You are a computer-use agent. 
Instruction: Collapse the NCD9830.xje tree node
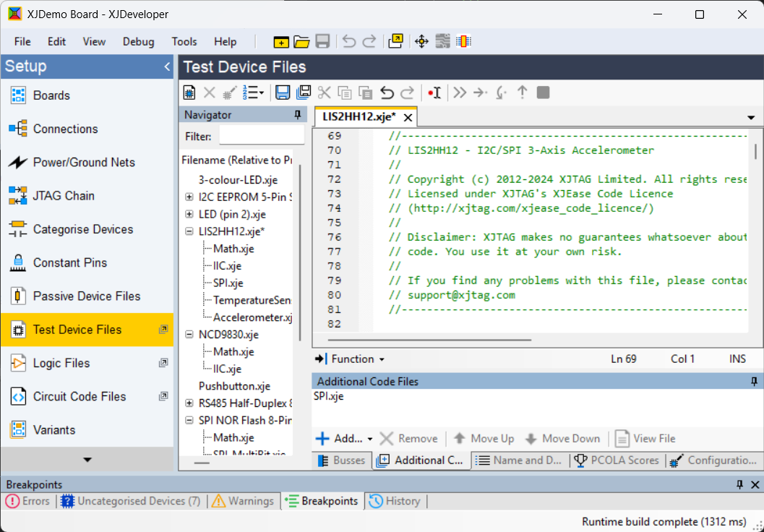pos(189,335)
